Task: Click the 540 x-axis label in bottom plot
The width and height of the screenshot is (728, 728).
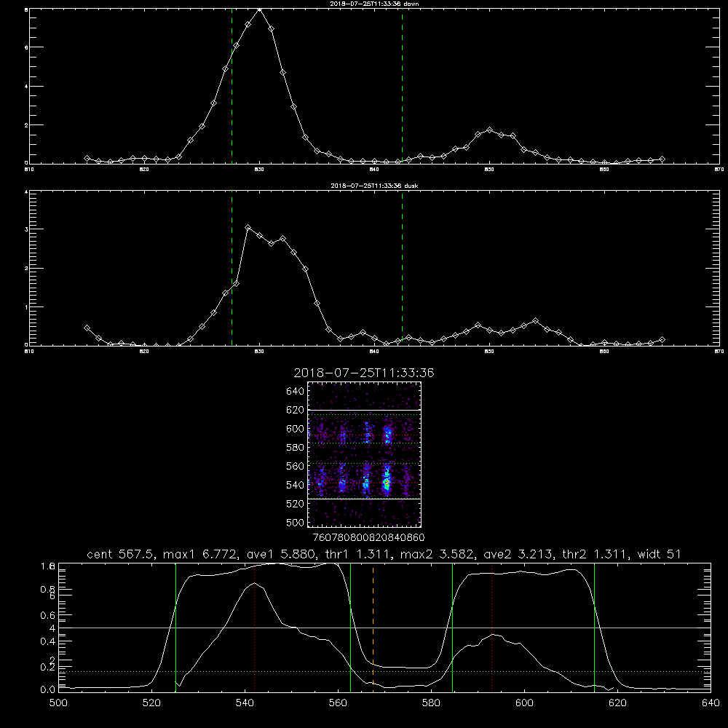Action: (245, 703)
